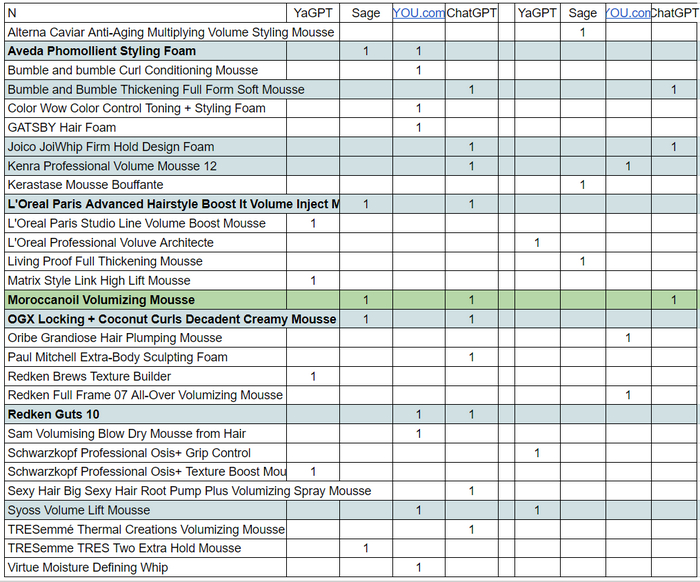Select TRESemmé Thermal Creations Volumizing Mousse
Viewport: 700px width, 582px height.
(146, 529)
